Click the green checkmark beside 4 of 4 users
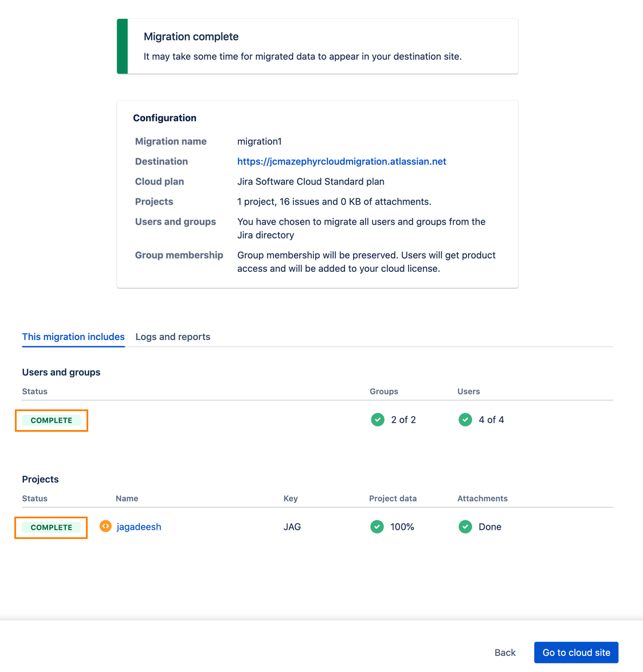The image size is (643, 672). click(465, 420)
